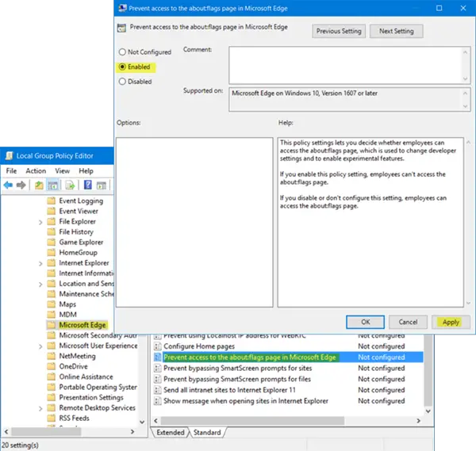The height and width of the screenshot is (451, 476).
Task: Switch to the Extended tab
Action: tap(171, 433)
